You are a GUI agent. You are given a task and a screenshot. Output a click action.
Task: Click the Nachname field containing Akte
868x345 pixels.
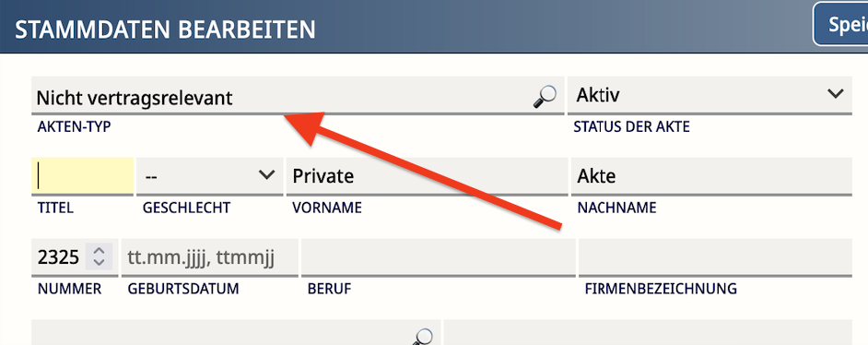coord(711,175)
